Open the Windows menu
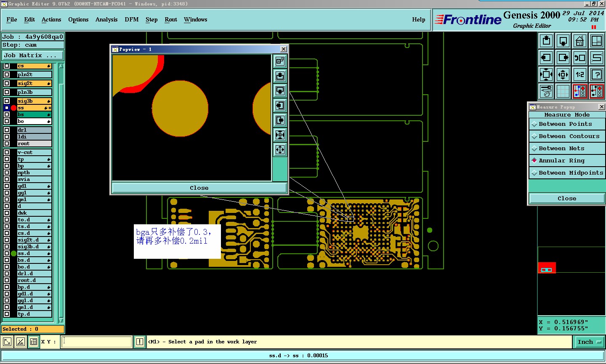The image size is (606, 364). click(196, 19)
